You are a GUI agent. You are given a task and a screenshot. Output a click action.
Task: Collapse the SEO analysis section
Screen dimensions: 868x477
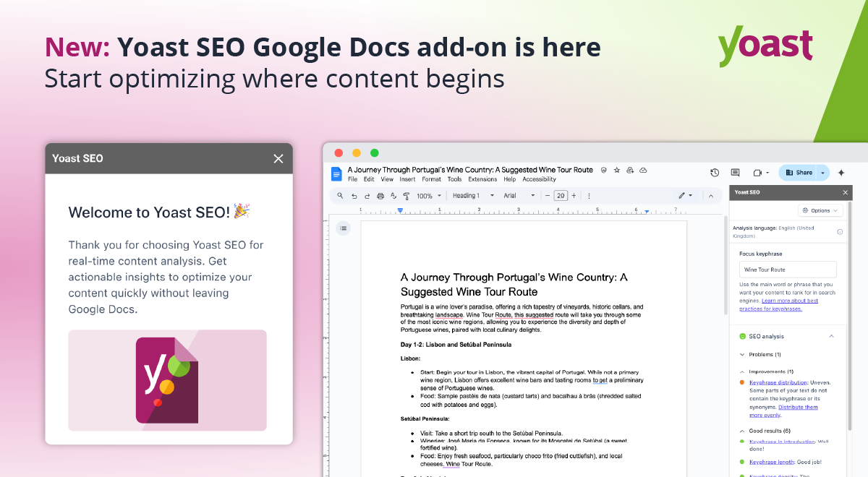[831, 336]
